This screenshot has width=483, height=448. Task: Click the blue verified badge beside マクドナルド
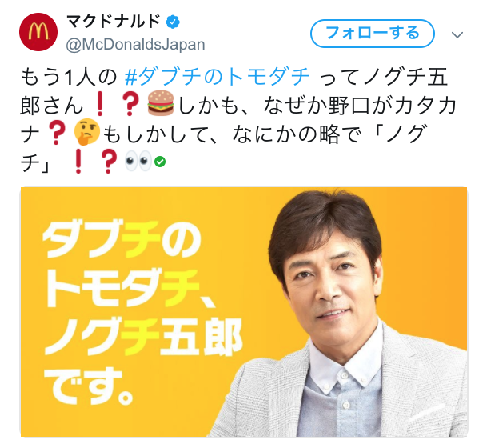pyautogui.click(x=173, y=22)
